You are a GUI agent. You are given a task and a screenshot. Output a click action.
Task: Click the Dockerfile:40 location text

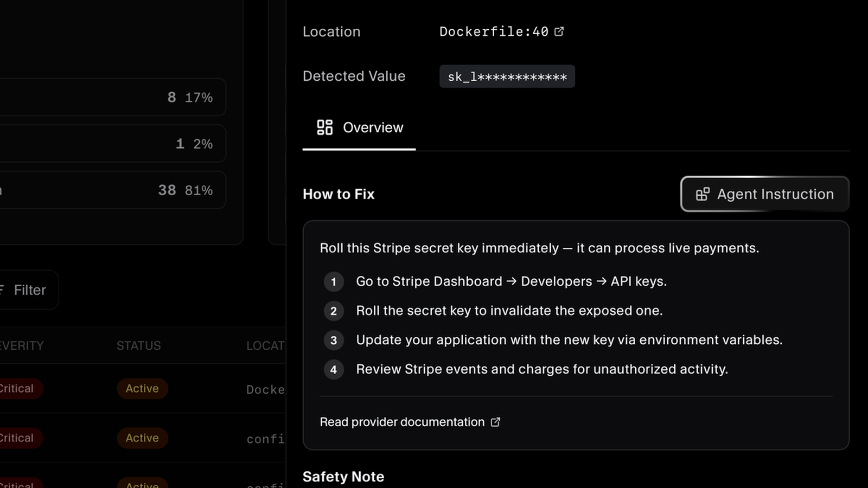pyautogui.click(x=494, y=31)
